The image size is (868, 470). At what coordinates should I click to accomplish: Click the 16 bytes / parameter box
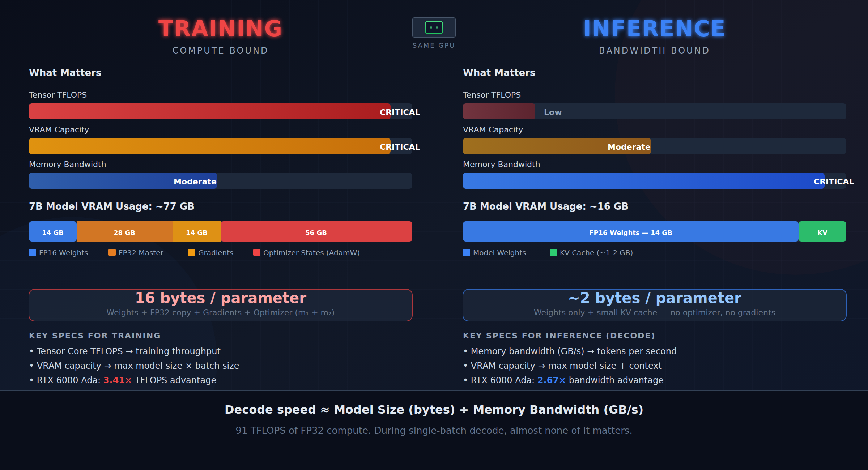[220, 305]
